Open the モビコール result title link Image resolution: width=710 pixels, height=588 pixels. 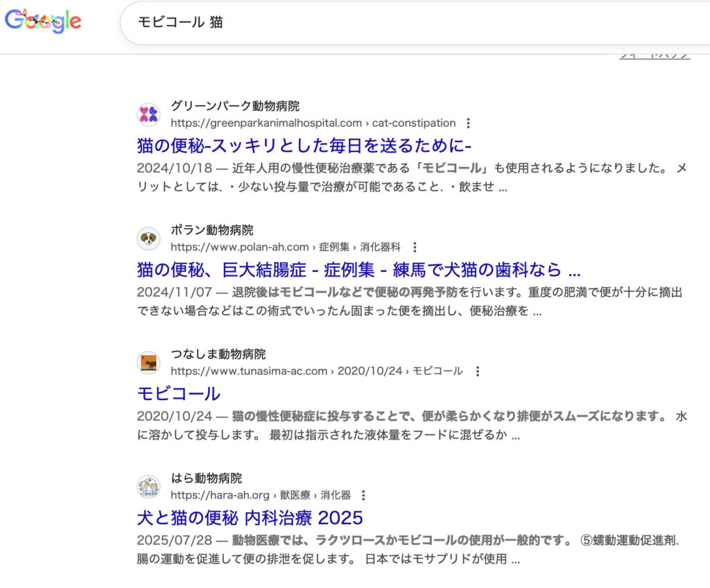point(178,394)
